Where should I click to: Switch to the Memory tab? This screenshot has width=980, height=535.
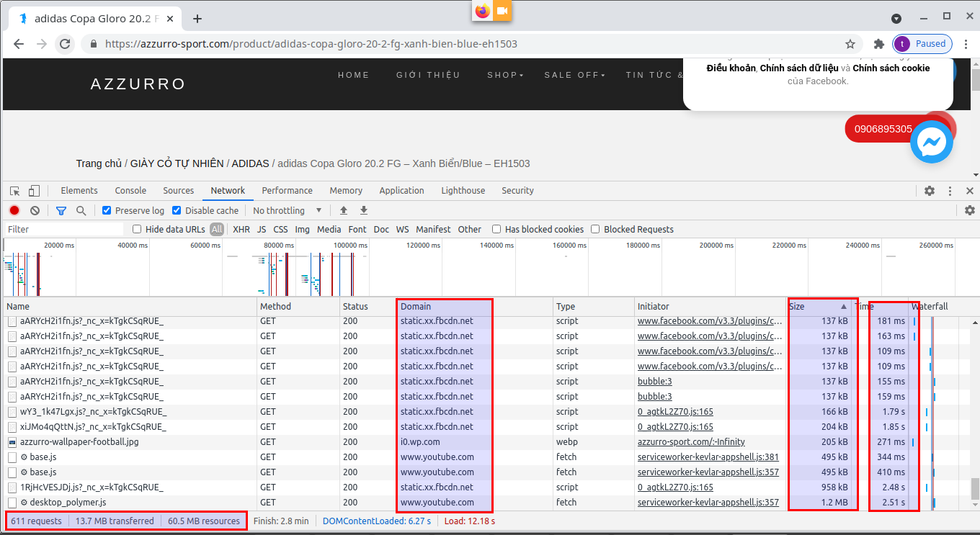[x=346, y=191]
